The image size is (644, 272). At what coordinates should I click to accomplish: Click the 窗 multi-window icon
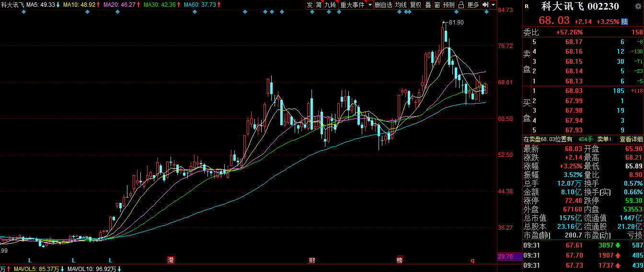437,5
